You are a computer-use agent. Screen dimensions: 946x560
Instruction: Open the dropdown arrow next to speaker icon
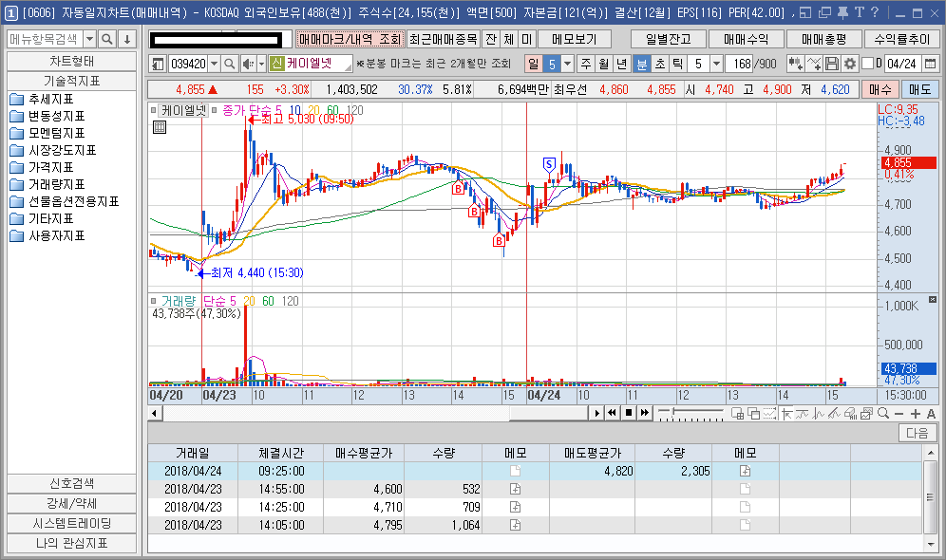click(261, 64)
